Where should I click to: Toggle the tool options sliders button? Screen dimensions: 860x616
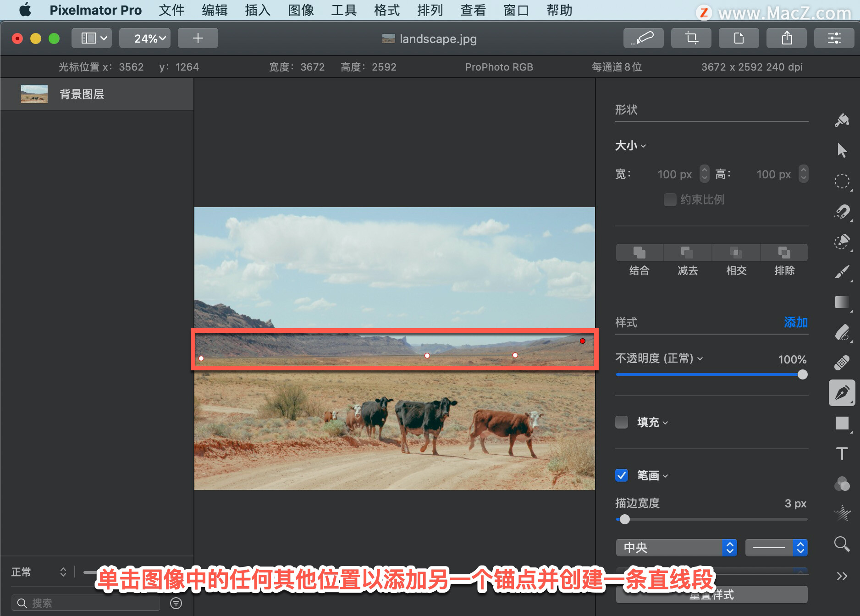click(x=834, y=38)
